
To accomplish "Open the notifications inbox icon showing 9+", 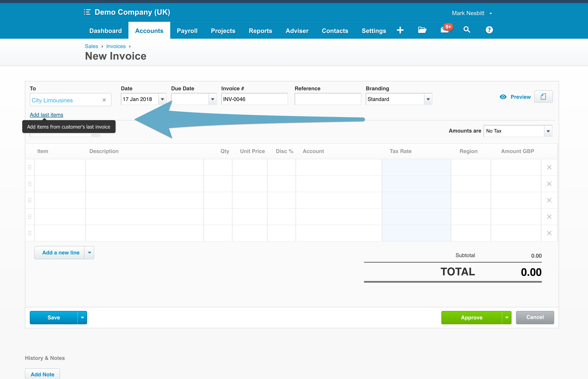I will 445,30.
